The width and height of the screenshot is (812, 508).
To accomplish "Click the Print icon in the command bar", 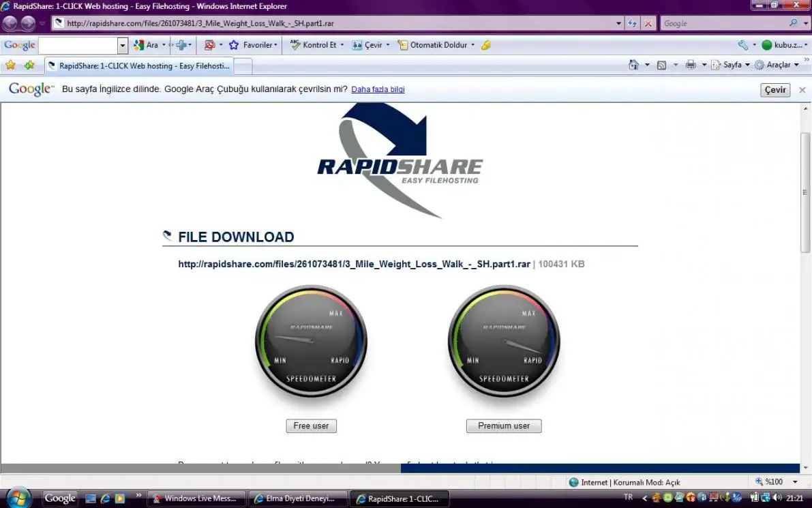I will click(691, 65).
